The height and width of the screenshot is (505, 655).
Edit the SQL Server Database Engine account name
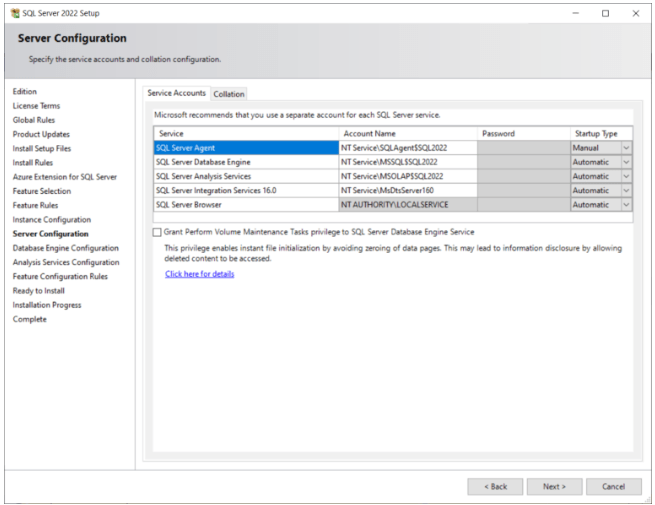407,162
